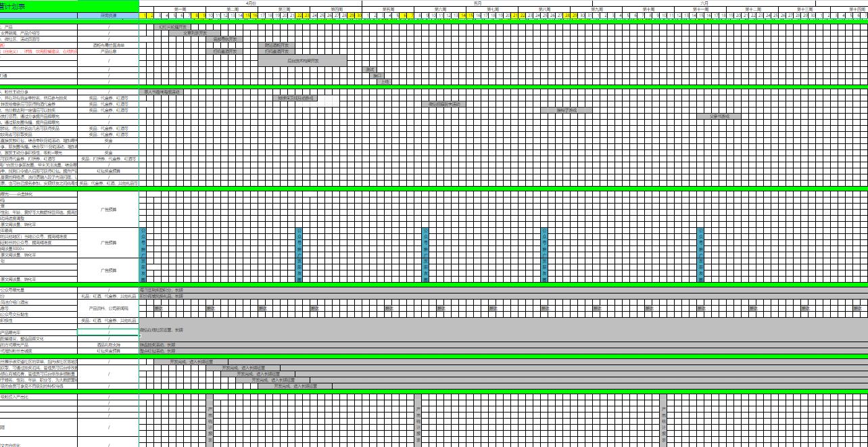Select the 第一周 week header cell

180,9
